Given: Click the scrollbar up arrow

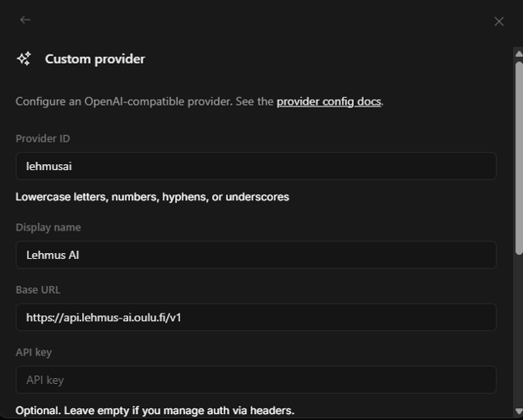Looking at the screenshot, I should [519, 54].
